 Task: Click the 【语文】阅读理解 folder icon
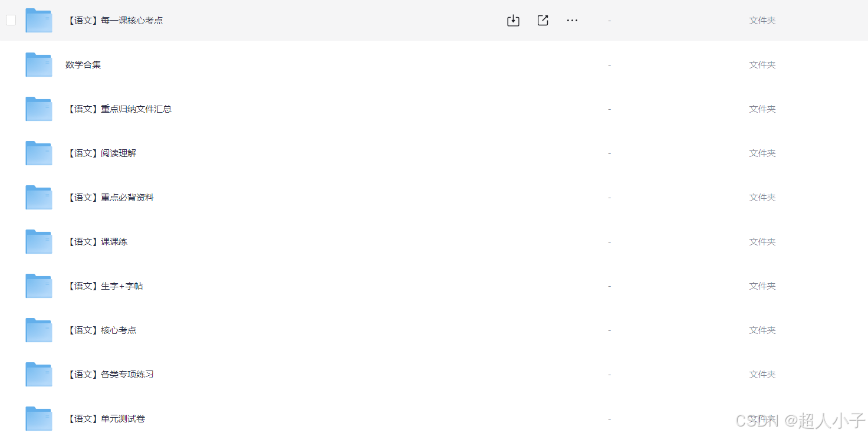click(x=39, y=153)
